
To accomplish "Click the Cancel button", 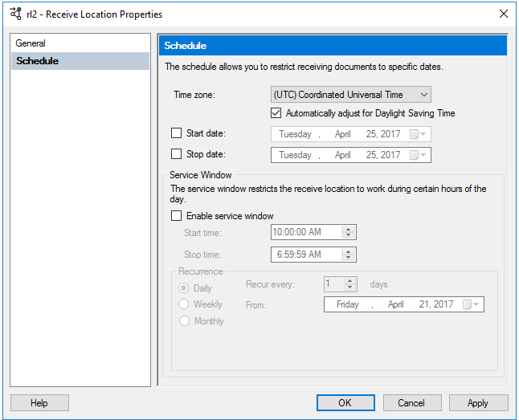I will (x=412, y=403).
